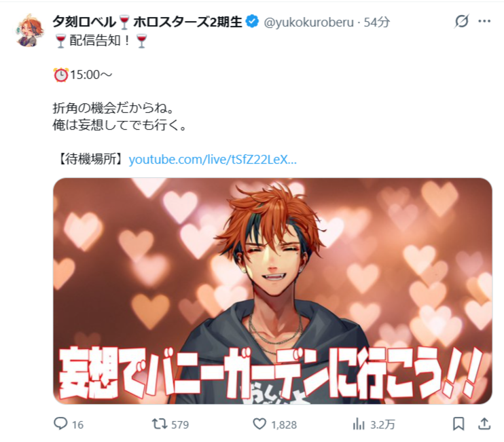Click the 1,828 likes count
504x442 pixels.
point(284,424)
